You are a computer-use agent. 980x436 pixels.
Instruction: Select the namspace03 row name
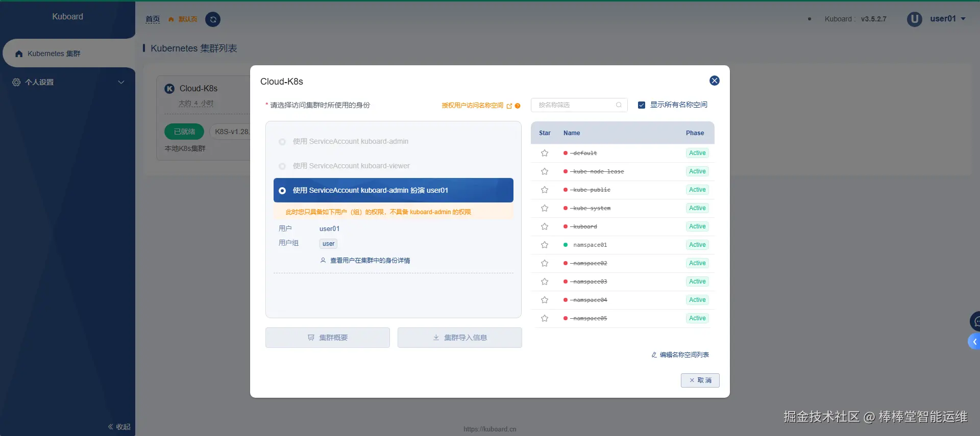tap(590, 282)
